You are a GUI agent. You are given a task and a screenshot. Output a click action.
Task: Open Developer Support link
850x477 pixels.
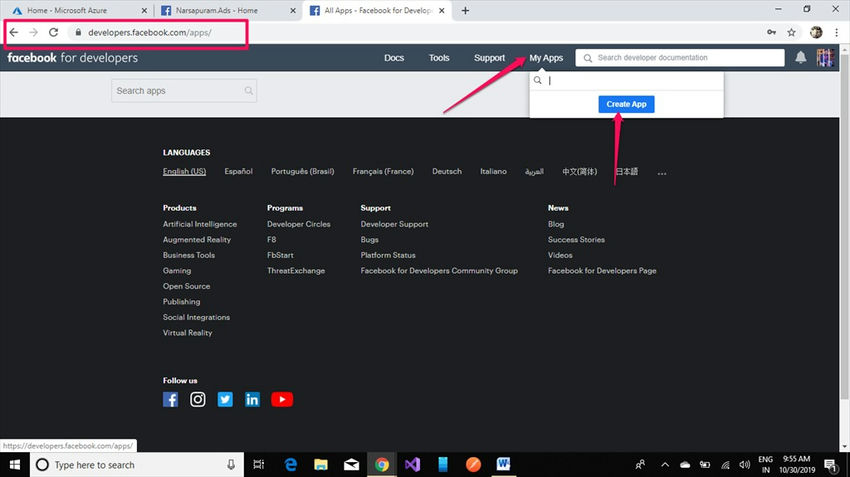click(x=394, y=224)
